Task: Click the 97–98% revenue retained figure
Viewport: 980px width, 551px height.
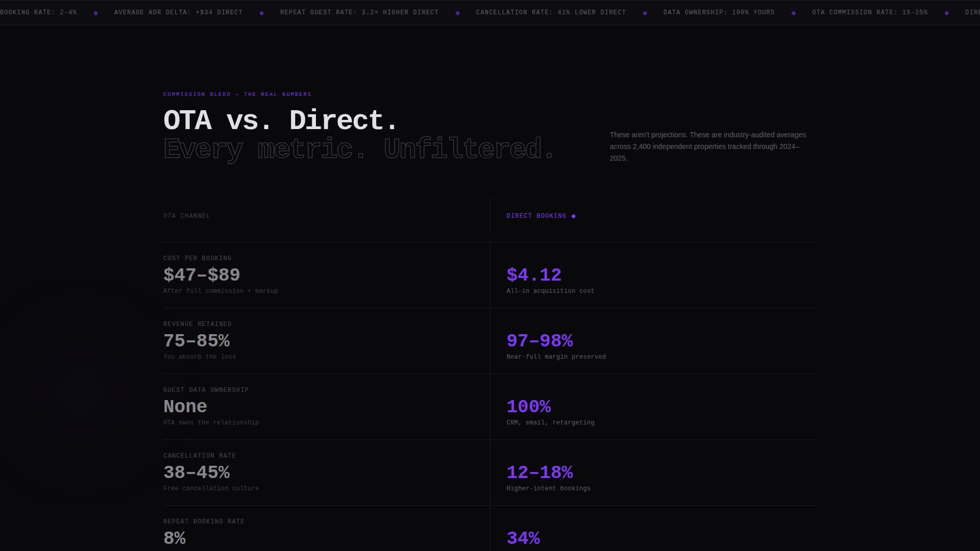Action: pyautogui.click(x=540, y=341)
